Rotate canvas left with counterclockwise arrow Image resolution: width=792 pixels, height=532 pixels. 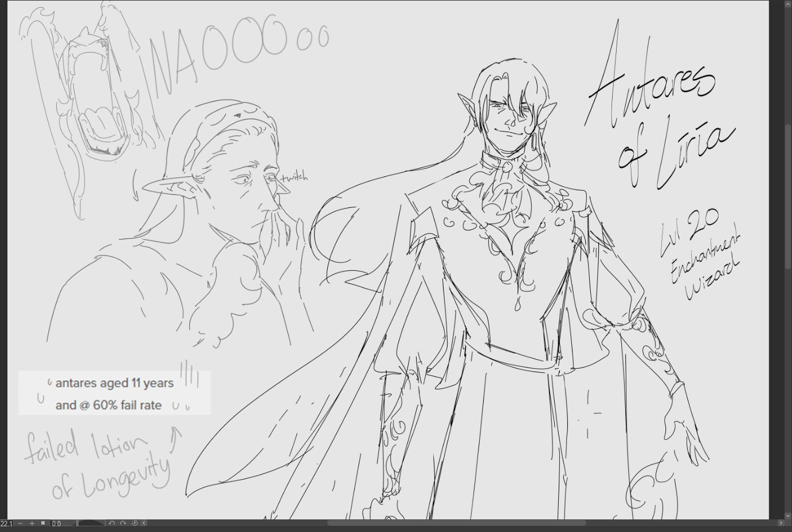click(112, 523)
